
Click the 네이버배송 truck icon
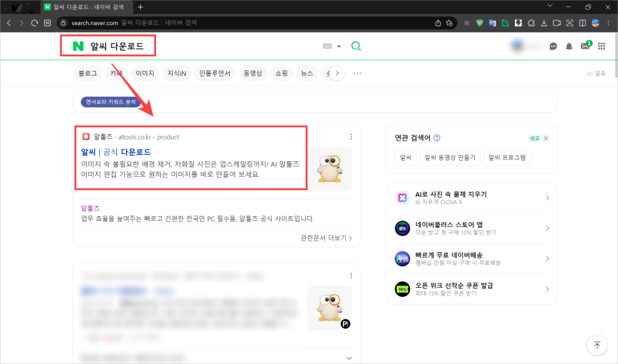[x=402, y=259]
